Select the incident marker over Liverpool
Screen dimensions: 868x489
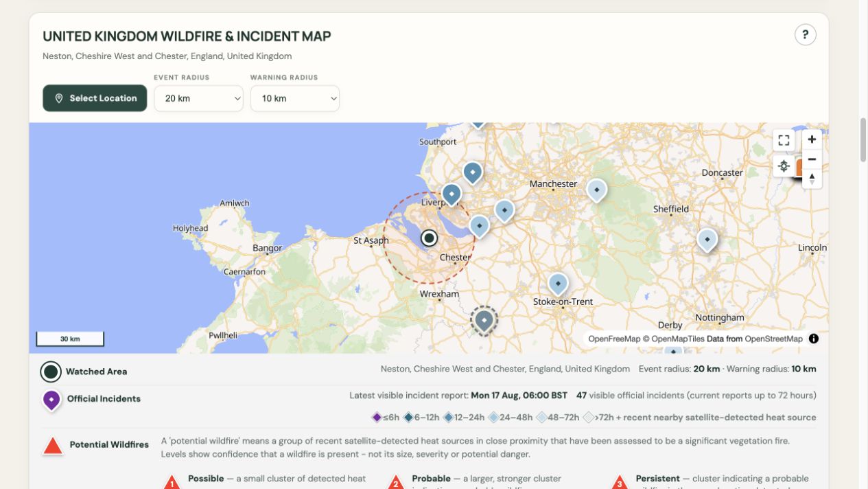point(451,195)
